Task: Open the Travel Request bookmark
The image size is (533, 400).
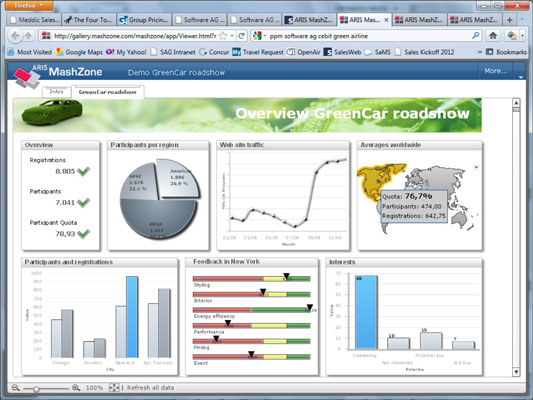Action: [x=258, y=52]
